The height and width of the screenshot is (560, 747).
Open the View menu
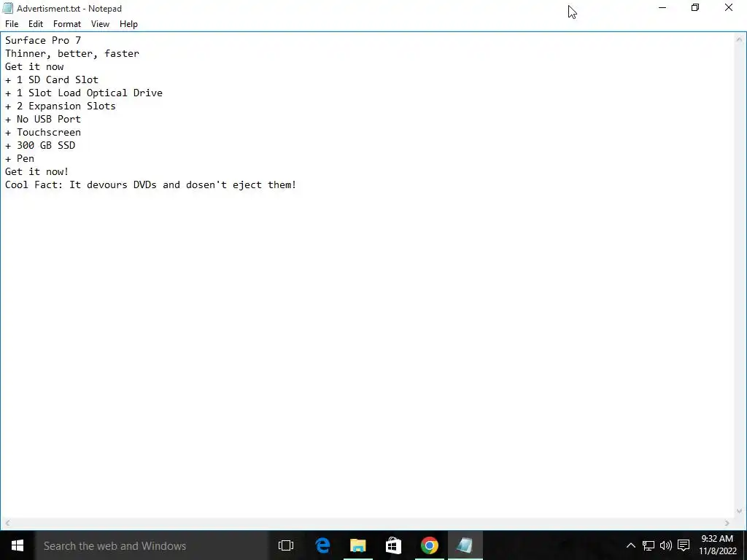[100, 24]
